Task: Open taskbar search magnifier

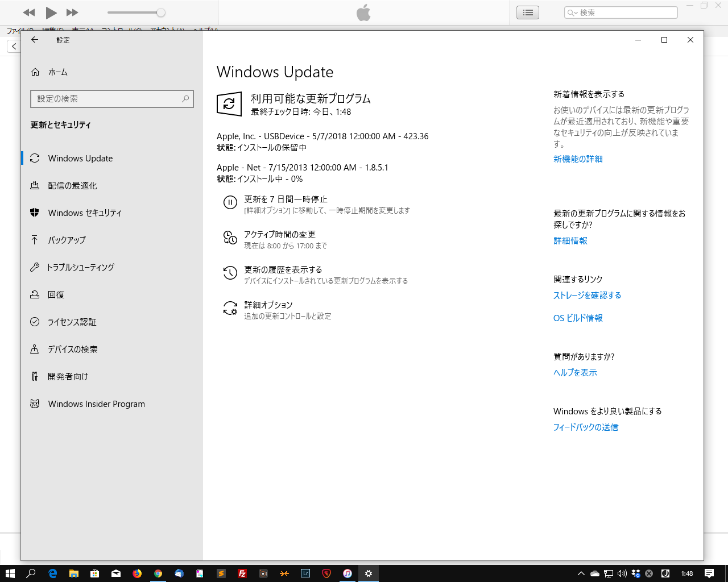Action: click(31, 573)
